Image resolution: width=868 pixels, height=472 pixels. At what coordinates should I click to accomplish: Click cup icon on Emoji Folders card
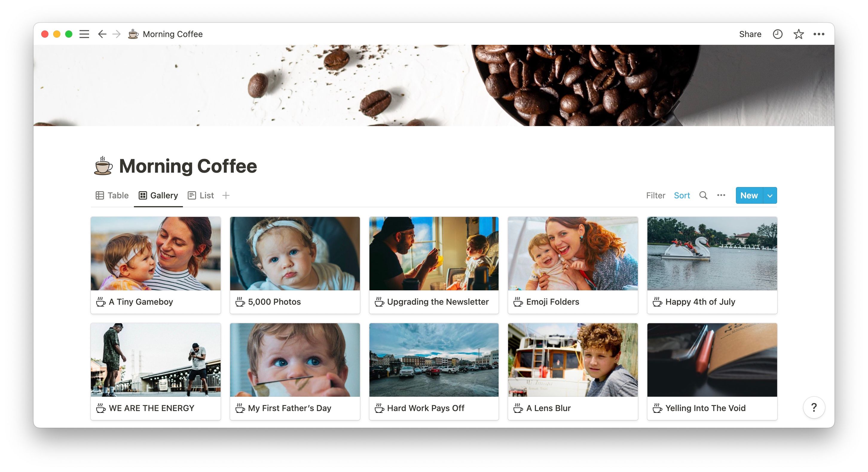point(518,302)
